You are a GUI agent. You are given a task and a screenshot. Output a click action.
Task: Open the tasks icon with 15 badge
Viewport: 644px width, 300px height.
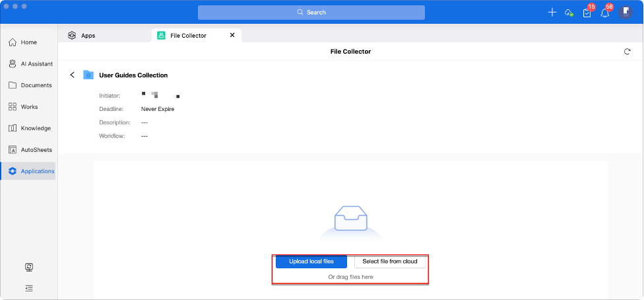(587, 13)
